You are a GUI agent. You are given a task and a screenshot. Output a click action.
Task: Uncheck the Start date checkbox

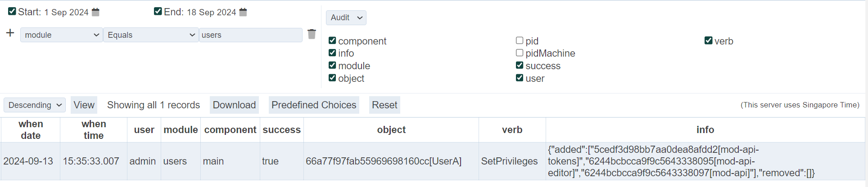click(12, 12)
